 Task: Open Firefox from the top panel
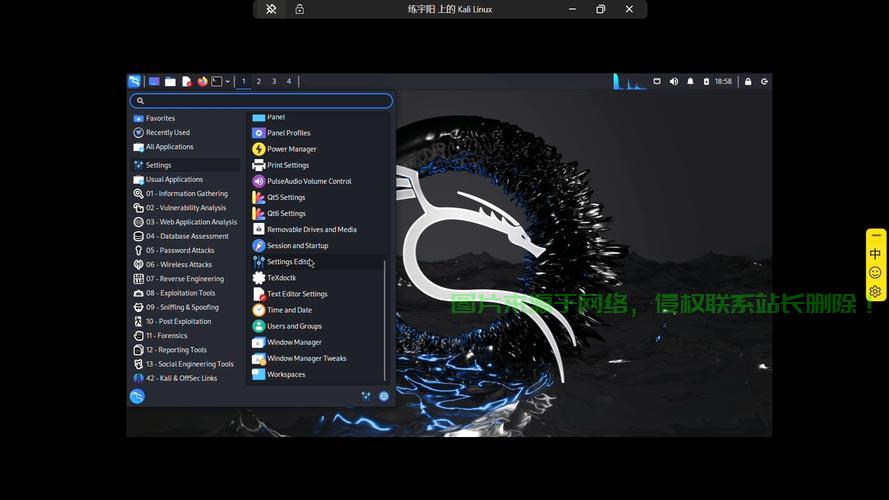point(202,81)
